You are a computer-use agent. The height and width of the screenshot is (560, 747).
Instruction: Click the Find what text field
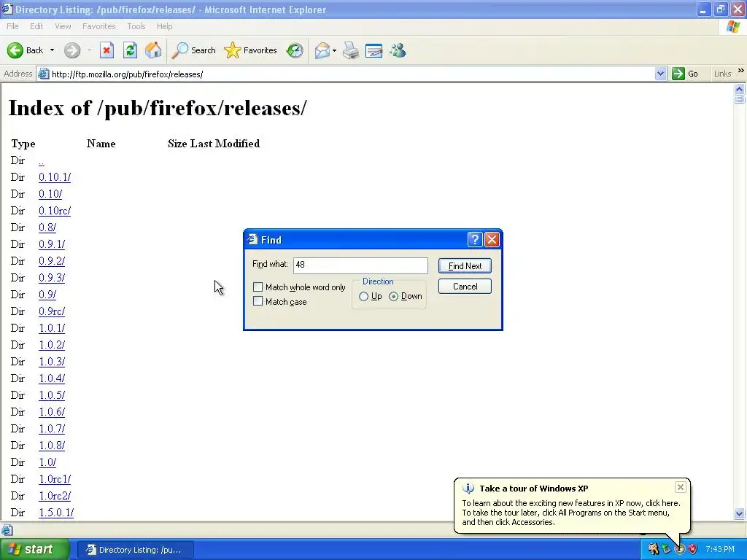pyautogui.click(x=360, y=265)
